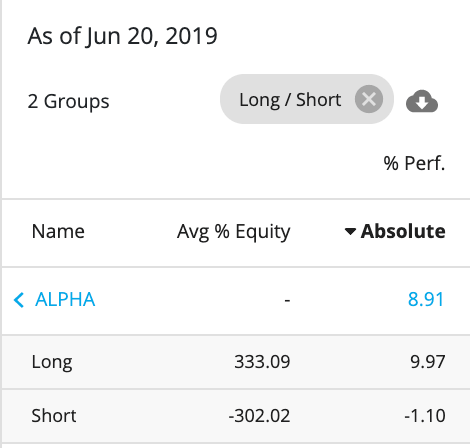The image size is (470, 448).
Task: Click the % Perf. column group label
Action: coord(414,163)
